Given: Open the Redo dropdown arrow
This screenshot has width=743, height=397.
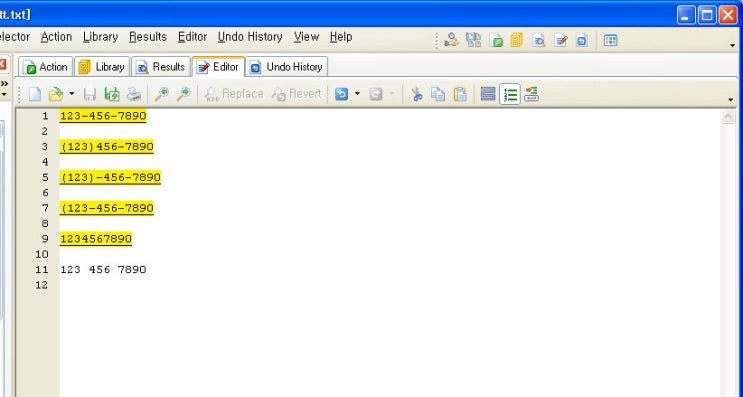Looking at the screenshot, I should coord(392,94).
